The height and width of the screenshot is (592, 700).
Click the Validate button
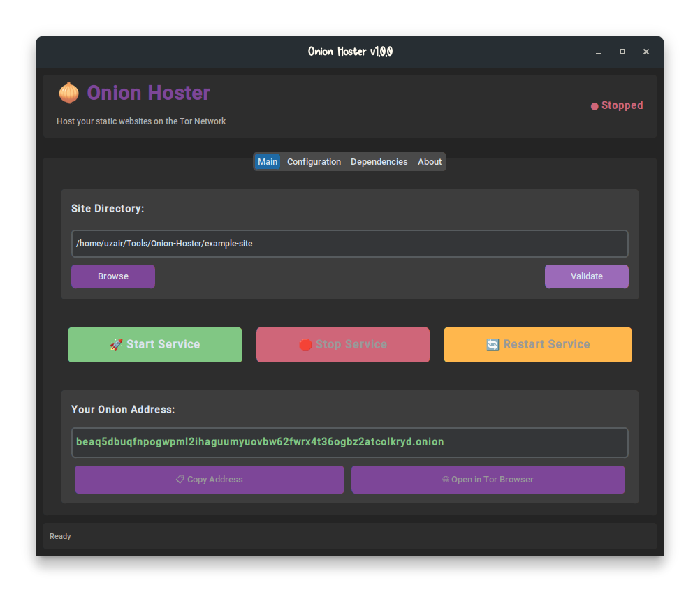pyautogui.click(x=587, y=276)
